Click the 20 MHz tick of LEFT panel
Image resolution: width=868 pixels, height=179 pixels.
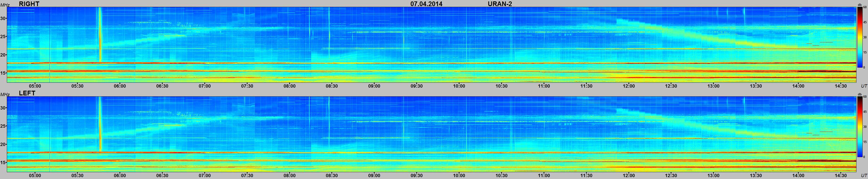(x=3, y=144)
